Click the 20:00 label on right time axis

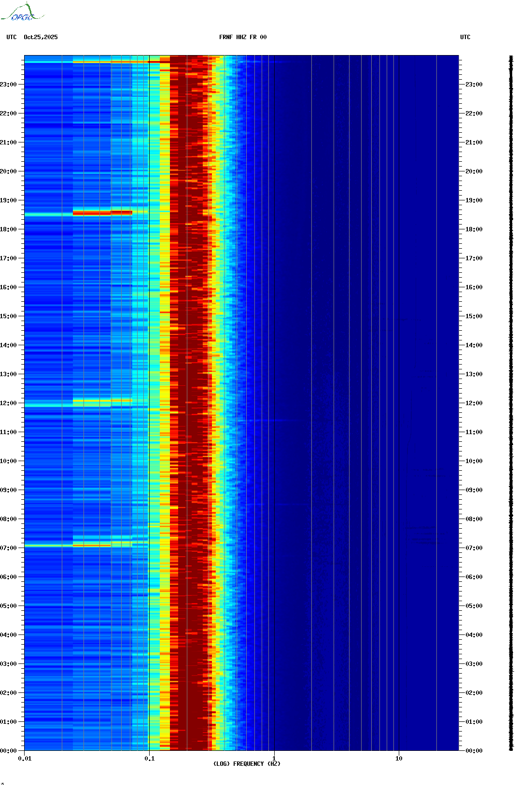(474, 171)
